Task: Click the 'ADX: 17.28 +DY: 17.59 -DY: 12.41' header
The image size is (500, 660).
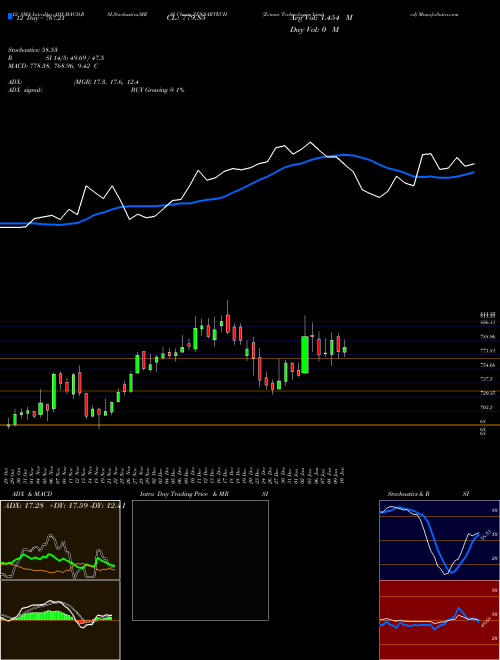Action: [x=63, y=505]
